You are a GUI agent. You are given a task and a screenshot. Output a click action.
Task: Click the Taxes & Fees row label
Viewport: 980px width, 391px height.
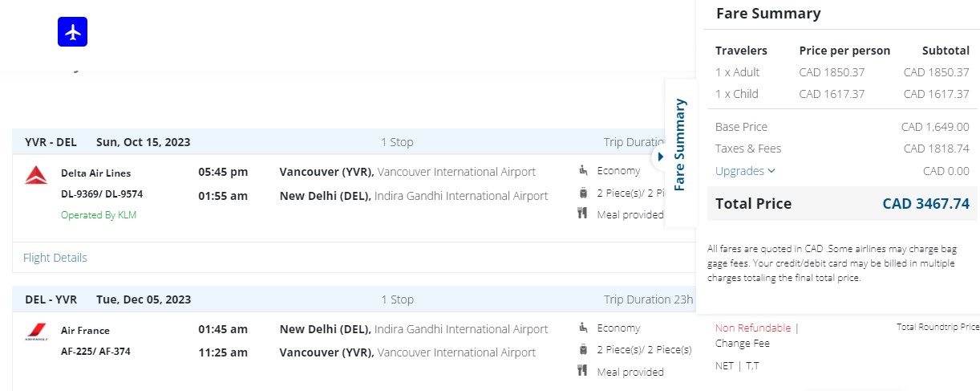[747, 149]
